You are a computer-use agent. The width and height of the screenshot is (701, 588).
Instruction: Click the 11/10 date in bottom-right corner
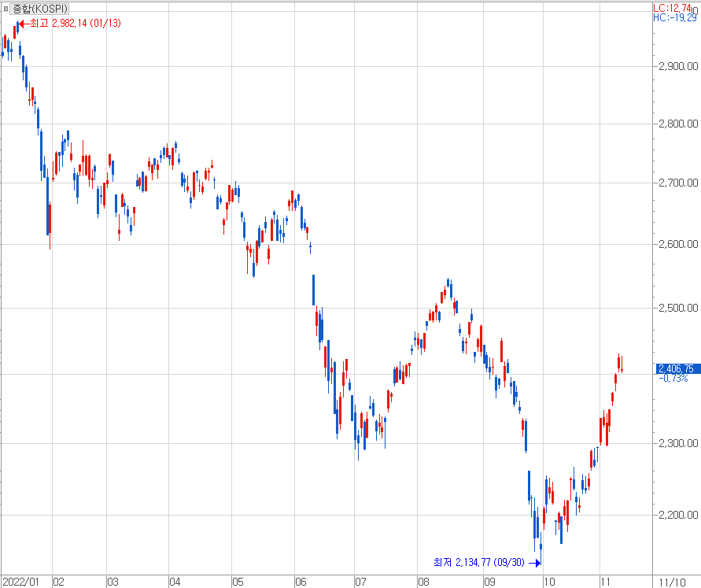(670, 582)
